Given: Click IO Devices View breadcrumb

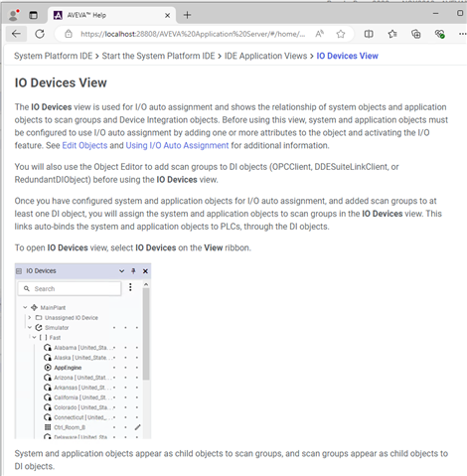Looking at the screenshot, I should tap(347, 56).
